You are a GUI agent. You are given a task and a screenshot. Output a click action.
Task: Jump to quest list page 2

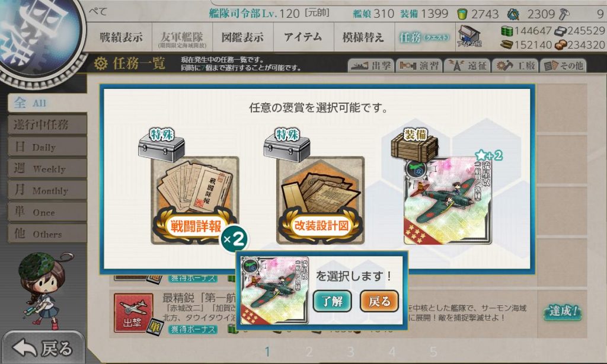pos(309,352)
